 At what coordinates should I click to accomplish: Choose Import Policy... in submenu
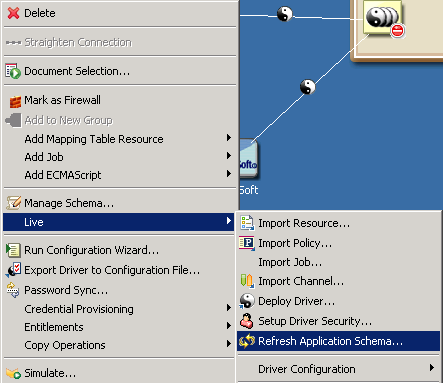[339, 243]
